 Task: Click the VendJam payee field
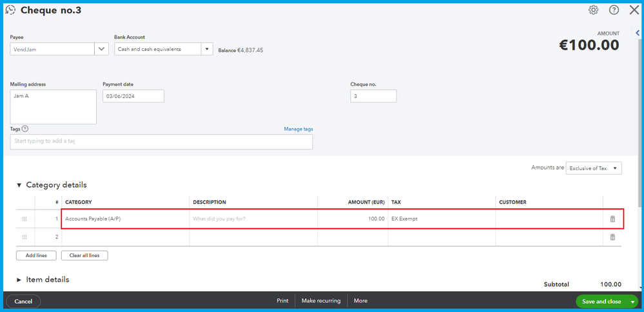(x=52, y=49)
